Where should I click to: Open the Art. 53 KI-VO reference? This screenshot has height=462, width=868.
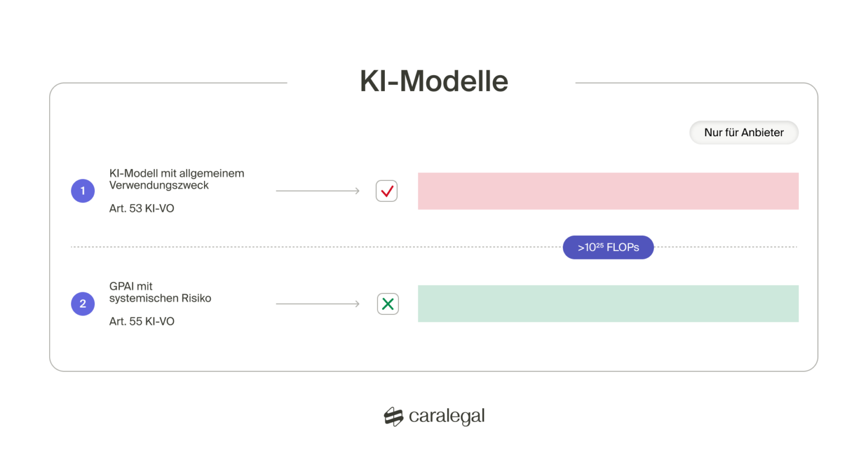(142, 208)
